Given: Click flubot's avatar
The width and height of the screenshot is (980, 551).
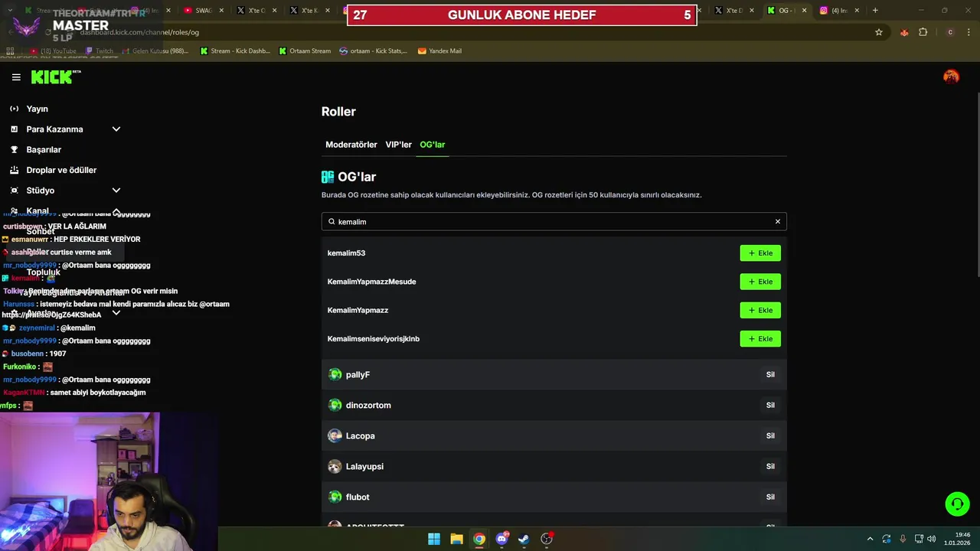Looking at the screenshot, I should tap(335, 497).
